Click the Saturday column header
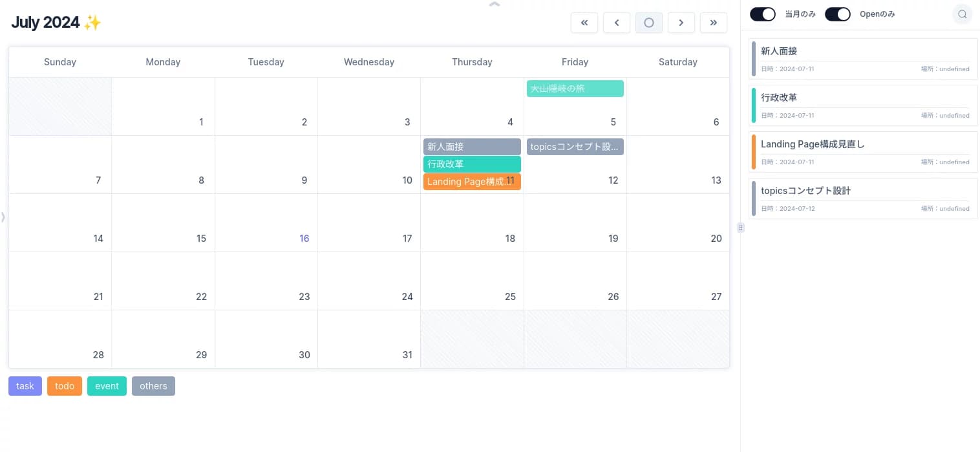The image size is (980, 452). (x=678, y=62)
